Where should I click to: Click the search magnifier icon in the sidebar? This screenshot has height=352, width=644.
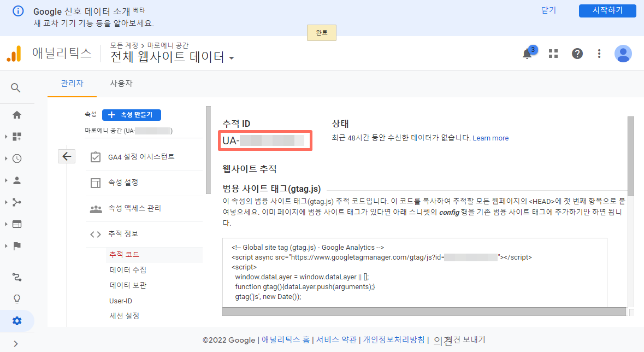point(16,87)
